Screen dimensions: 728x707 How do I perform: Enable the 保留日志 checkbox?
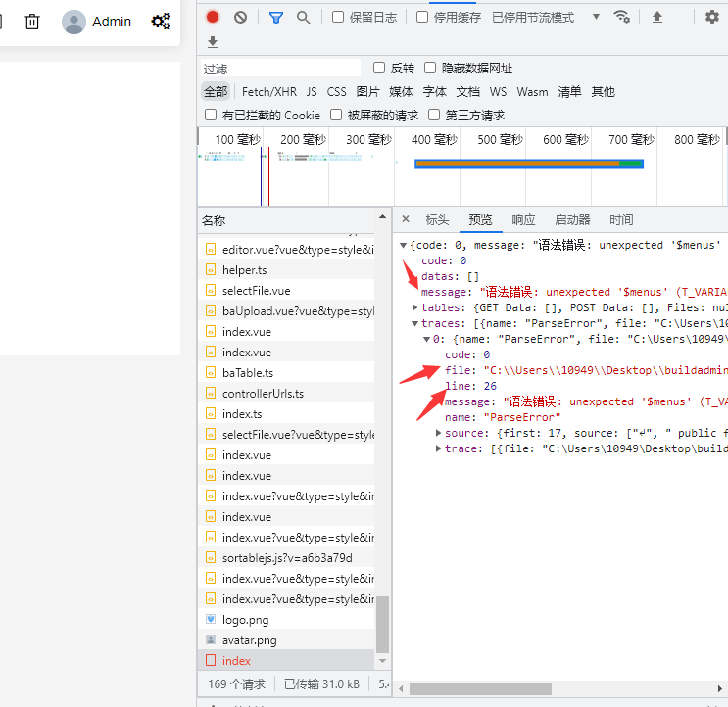pyautogui.click(x=338, y=17)
